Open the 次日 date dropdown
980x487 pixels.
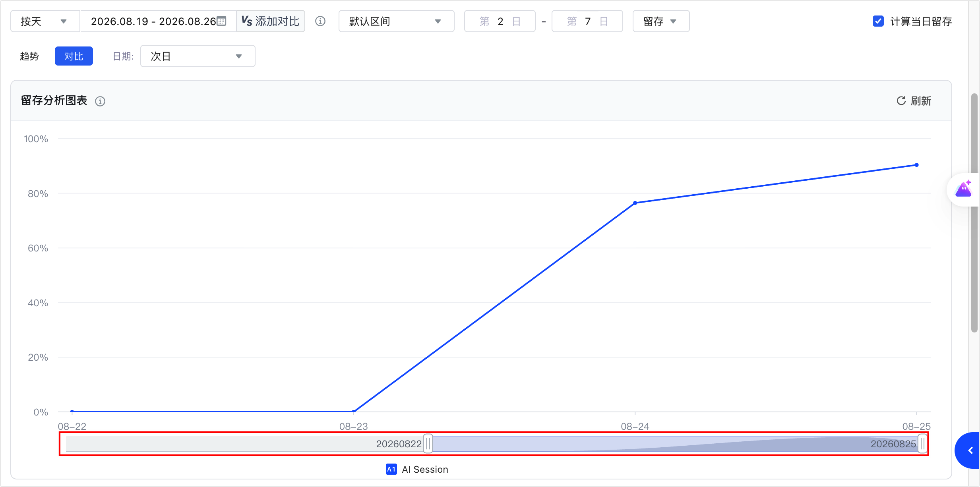tap(198, 56)
